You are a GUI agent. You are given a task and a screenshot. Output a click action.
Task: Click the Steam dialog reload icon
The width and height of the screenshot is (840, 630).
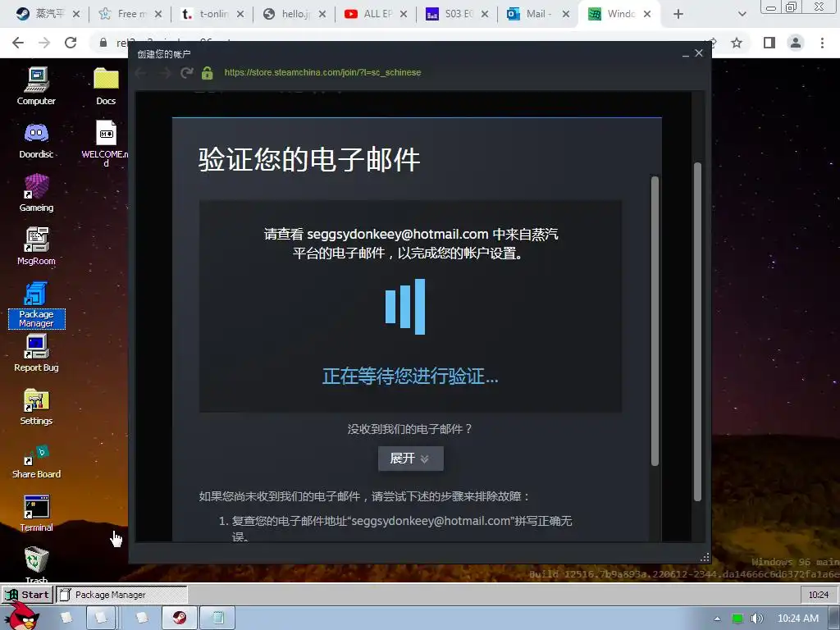tap(186, 72)
